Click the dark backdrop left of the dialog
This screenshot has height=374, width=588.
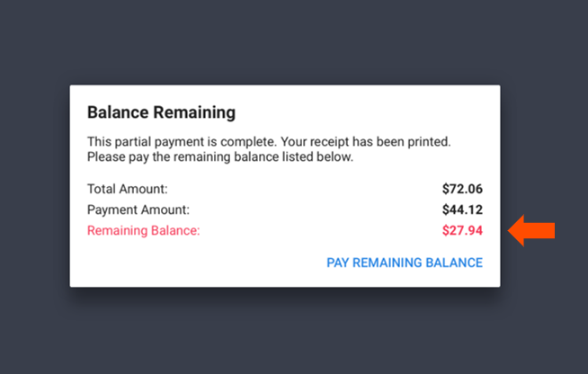pyautogui.click(x=34, y=186)
